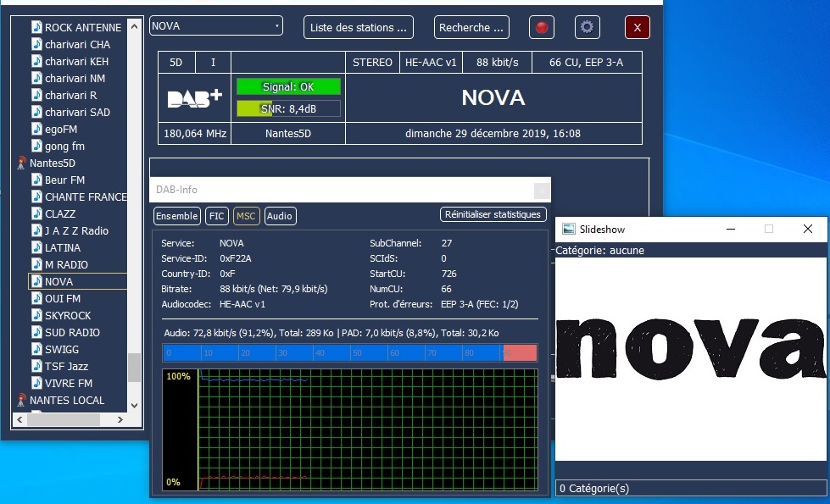
Task: Click the Recherche button
Action: [x=471, y=27]
